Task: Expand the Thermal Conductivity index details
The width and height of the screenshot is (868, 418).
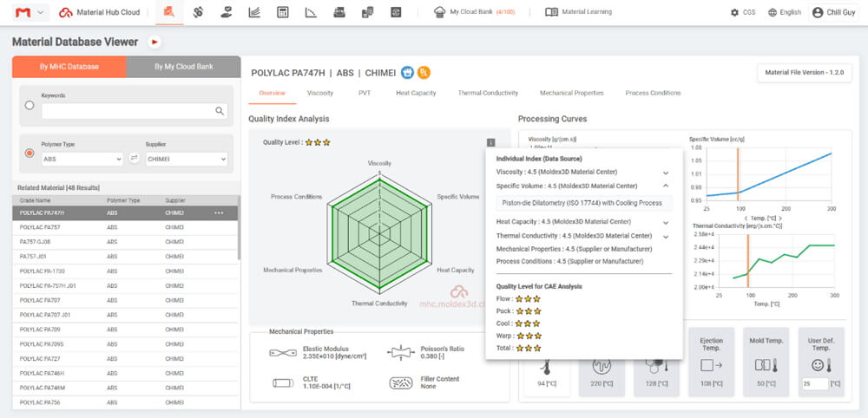Action: coord(666,236)
